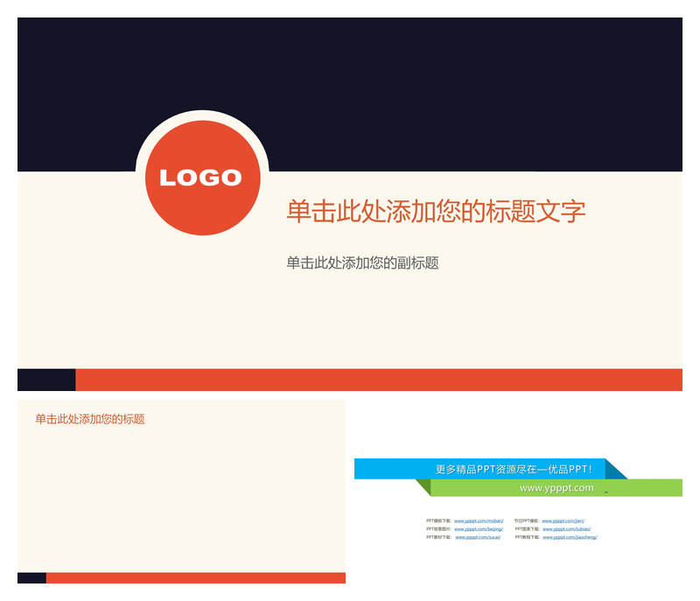
Task: Click the orange bar on the small slide
Action: coord(195,577)
